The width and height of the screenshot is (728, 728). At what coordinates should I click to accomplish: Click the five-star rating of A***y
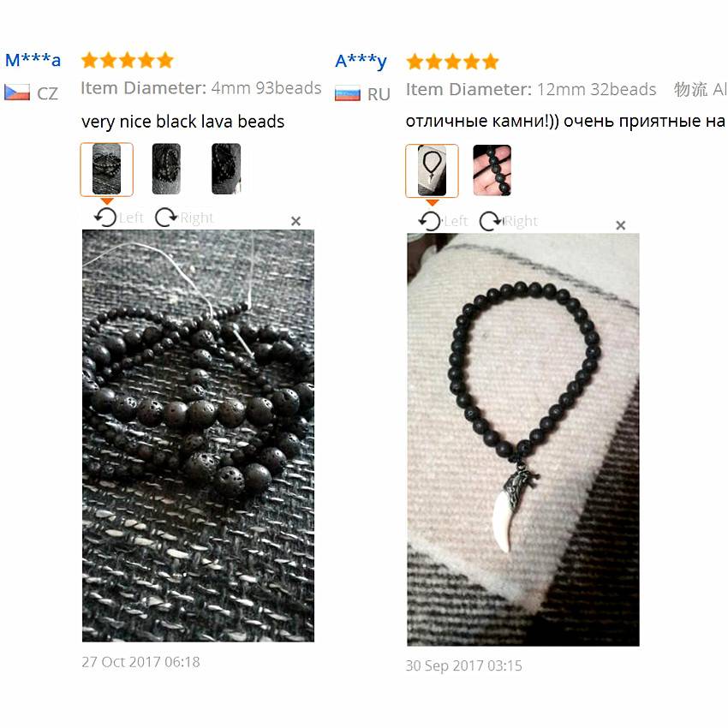click(453, 62)
